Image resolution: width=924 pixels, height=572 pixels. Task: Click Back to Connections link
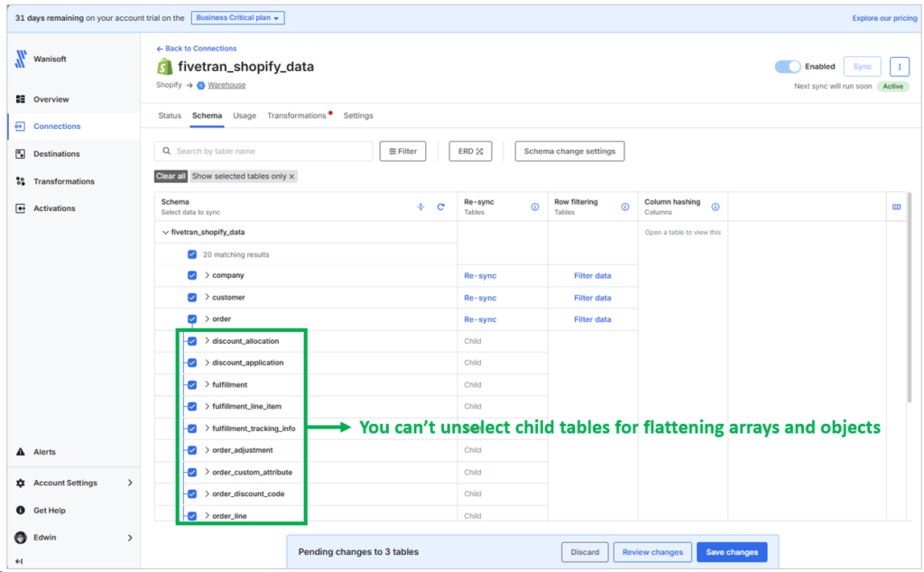point(196,49)
